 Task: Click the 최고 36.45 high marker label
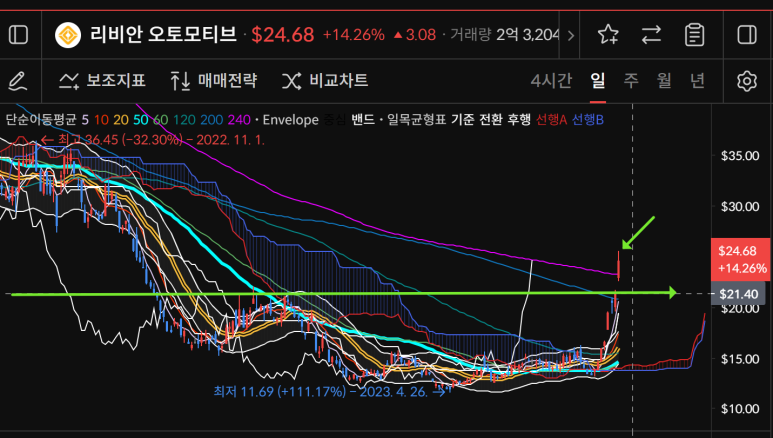coord(153,141)
